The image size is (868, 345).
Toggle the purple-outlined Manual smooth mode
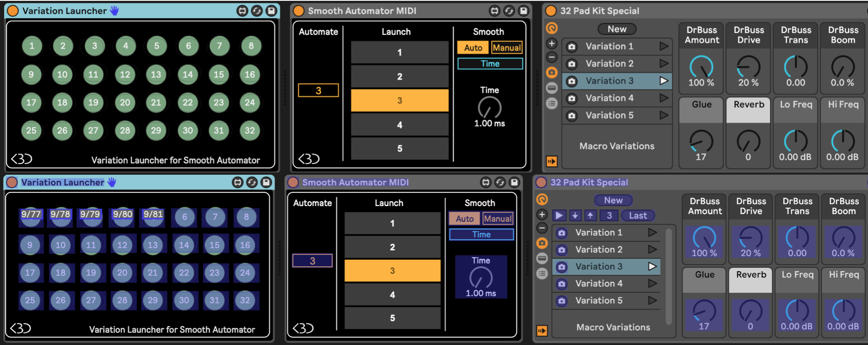tap(497, 219)
